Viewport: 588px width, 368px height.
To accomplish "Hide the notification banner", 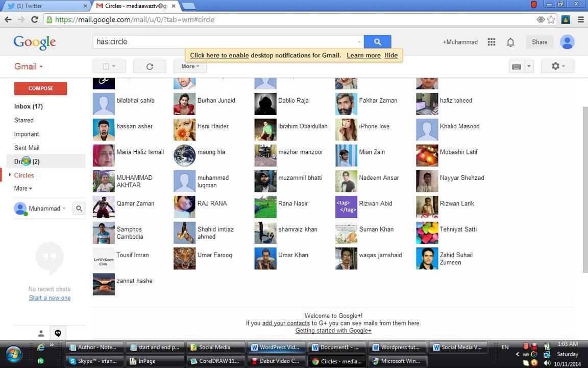I will tap(391, 55).
